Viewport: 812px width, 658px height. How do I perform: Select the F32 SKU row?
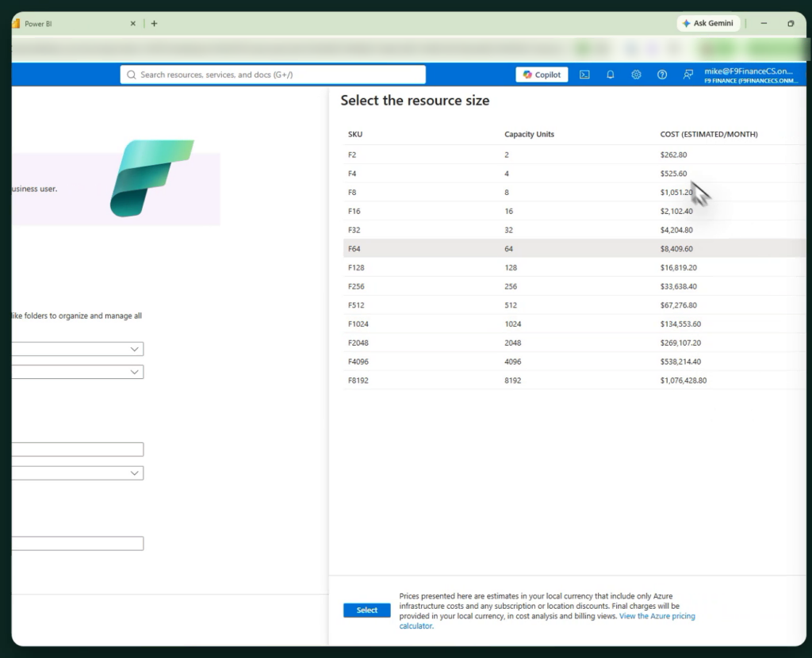574,230
